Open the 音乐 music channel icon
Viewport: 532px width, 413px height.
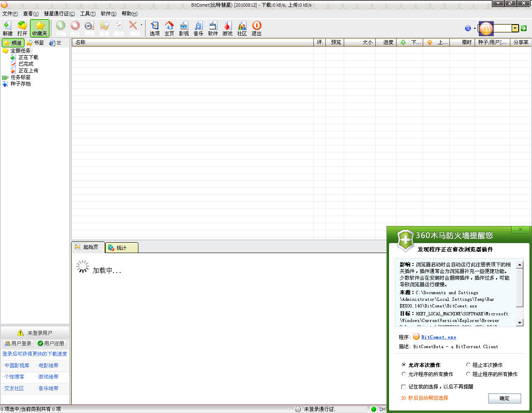point(198,28)
